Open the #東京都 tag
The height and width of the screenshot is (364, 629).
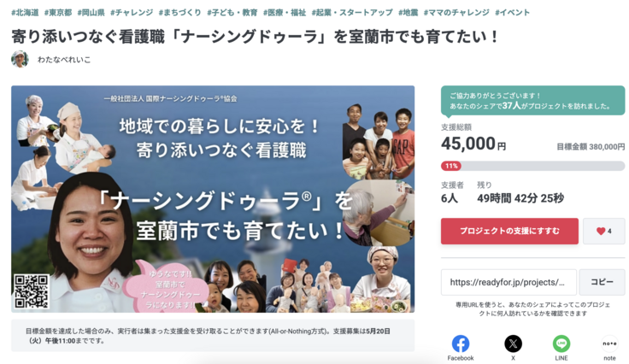(58, 13)
